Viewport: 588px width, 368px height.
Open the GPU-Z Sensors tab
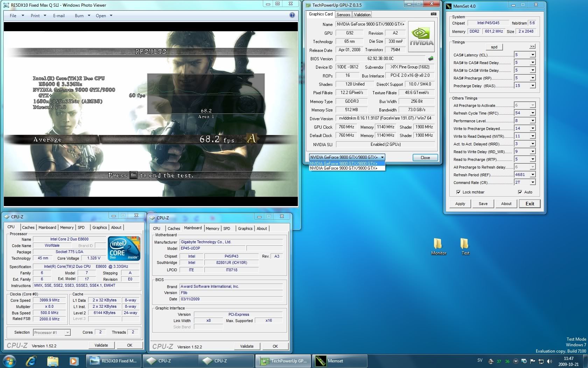343,14
